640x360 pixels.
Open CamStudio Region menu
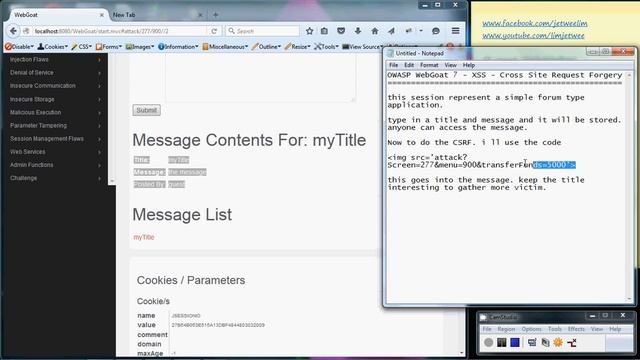coord(506,329)
